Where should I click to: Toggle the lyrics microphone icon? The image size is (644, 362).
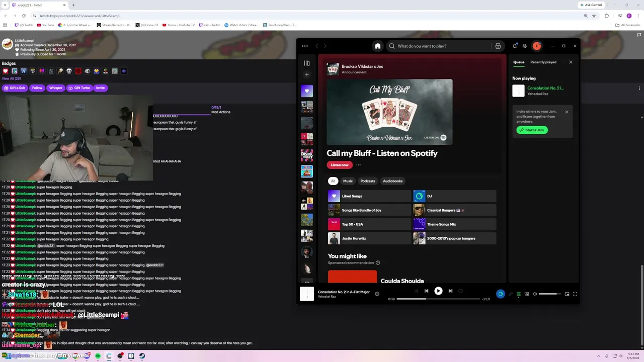coord(510,294)
